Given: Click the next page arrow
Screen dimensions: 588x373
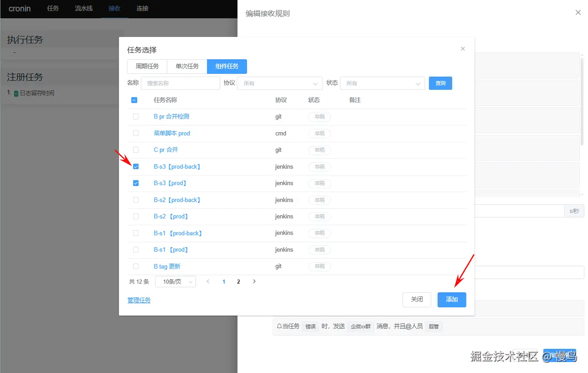Looking at the screenshot, I should [x=254, y=281].
